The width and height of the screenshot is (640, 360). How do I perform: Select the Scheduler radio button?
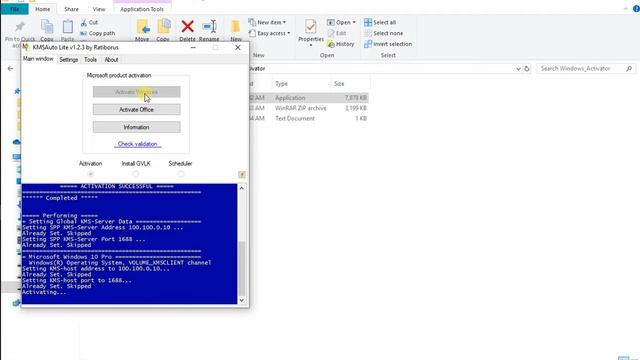click(181, 174)
